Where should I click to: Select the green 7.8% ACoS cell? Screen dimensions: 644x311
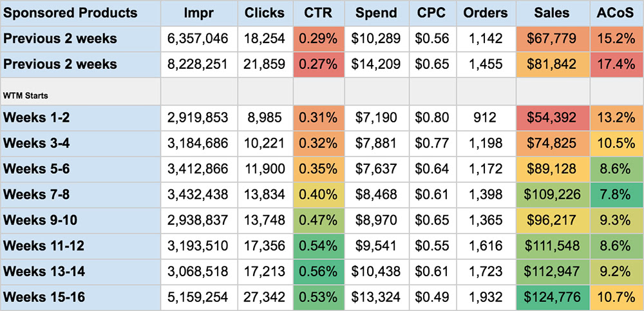tap(616, 195)
